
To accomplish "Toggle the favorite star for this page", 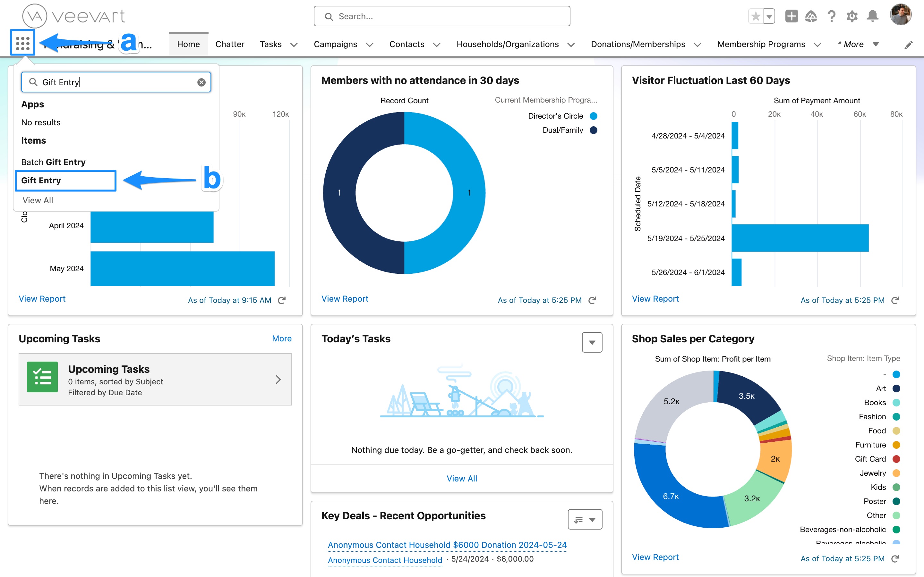I will [x=755, y=16].
